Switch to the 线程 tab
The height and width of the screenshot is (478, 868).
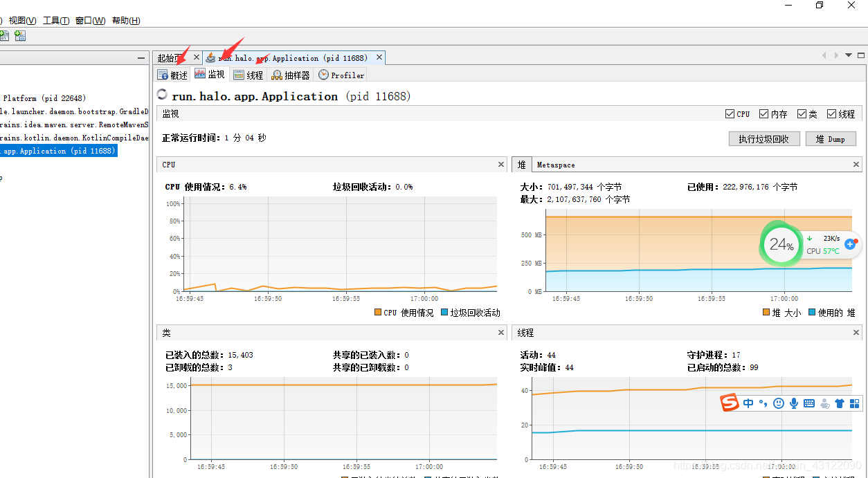pyautogui.click(x=248, y=75)
